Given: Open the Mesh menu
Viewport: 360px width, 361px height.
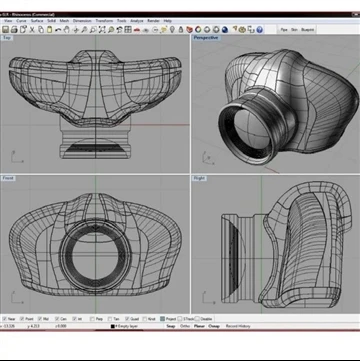Looking at the screenshot, I should 64,21.
